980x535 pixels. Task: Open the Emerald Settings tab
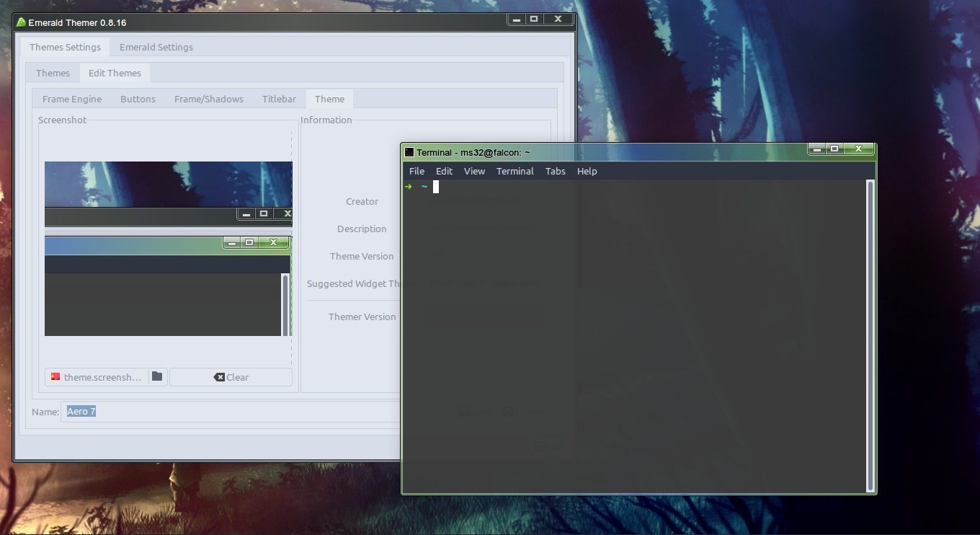click(156, 47)
